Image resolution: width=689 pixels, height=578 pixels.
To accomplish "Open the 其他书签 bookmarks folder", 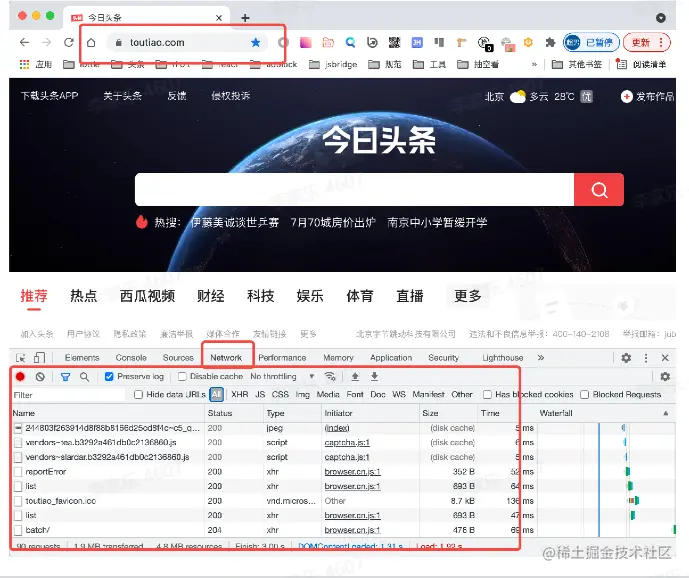I will point(577,65).
